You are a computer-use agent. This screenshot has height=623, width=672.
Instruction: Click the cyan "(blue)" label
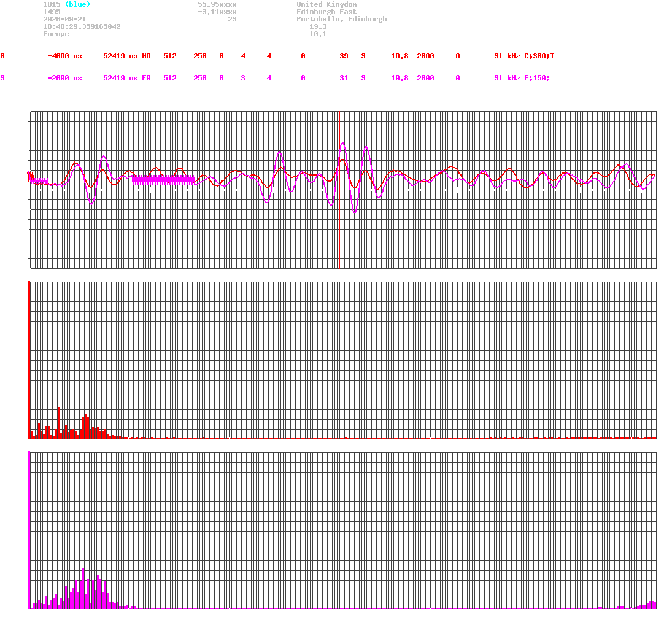[x=77, y=4]
